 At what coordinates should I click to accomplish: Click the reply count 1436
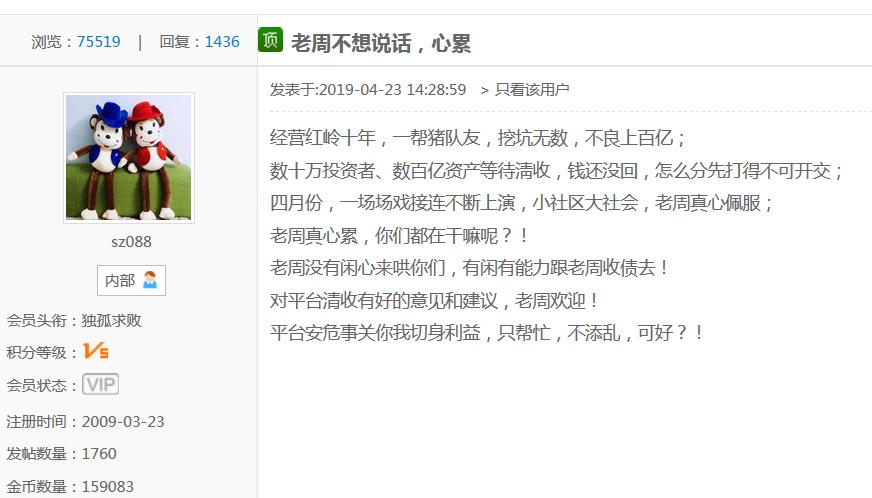point(222,42)
